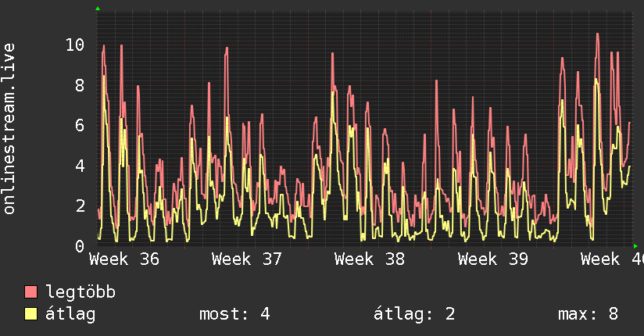
Task: Click the y-axis value 8
Action: pos(80,85)
